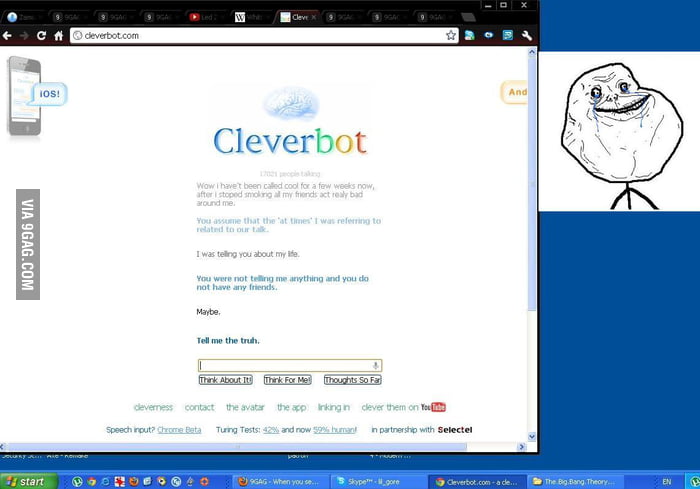Open the avatar link

[245, 407]
